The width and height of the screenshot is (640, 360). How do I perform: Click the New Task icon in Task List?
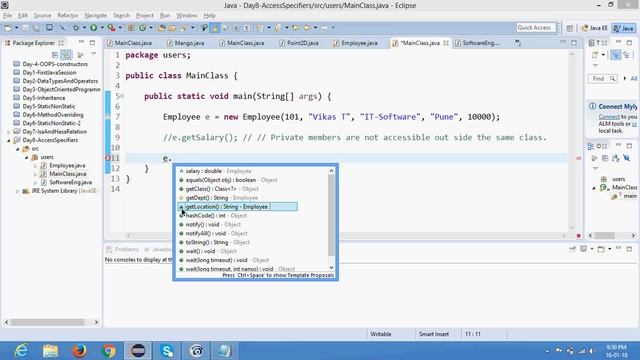click(x=595, y=55)
